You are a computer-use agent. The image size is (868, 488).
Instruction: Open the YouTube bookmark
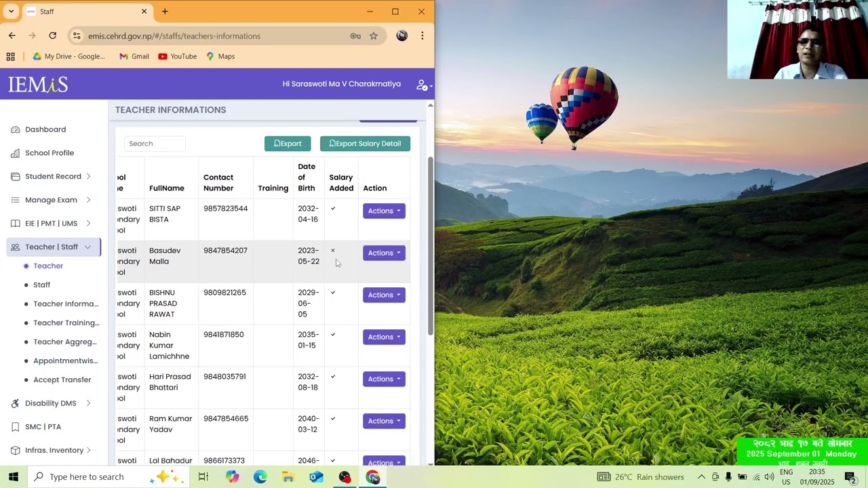[x=178, y=56]
